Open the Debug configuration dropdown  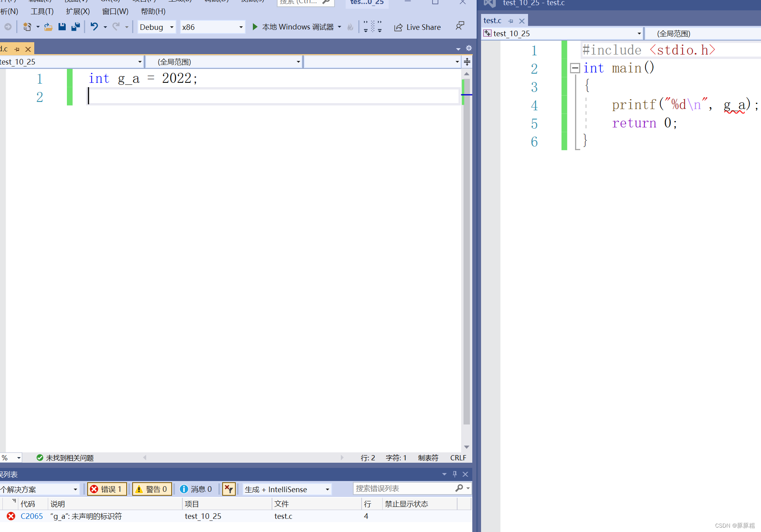[157, 27]
